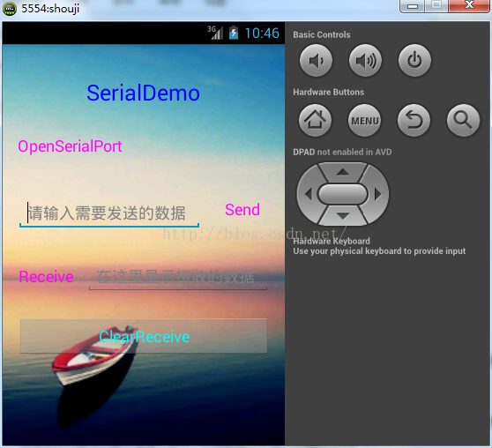Tap the OpenSerialPort button
The height and width of the screenshot is (448, 492).
(x=70, y=146)
